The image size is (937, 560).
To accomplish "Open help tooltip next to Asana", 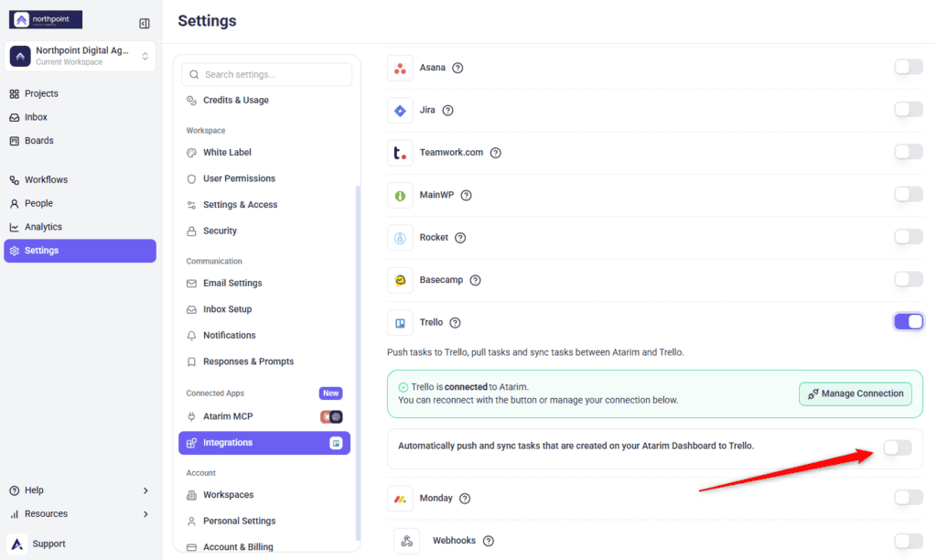I will coord(458,68).
